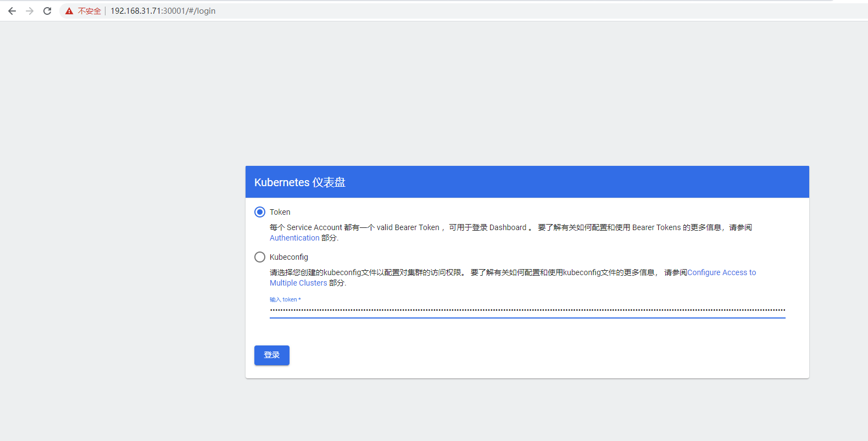
Task: Click the browser forward arrow
Action: (x=30, y=11)
